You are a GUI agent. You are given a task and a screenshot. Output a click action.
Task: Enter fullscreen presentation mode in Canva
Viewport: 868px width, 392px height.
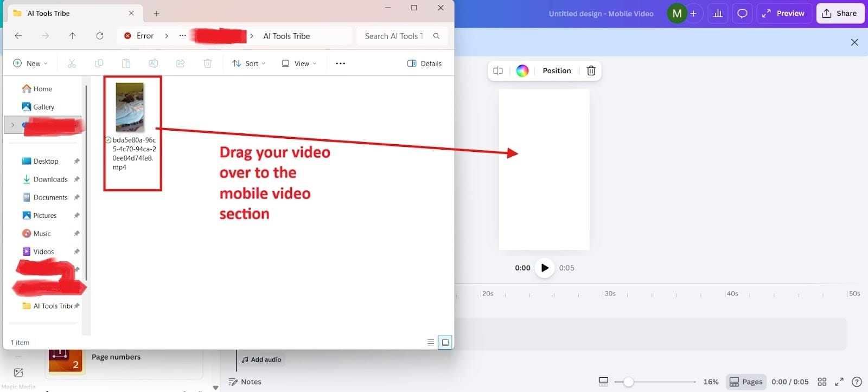839,382
